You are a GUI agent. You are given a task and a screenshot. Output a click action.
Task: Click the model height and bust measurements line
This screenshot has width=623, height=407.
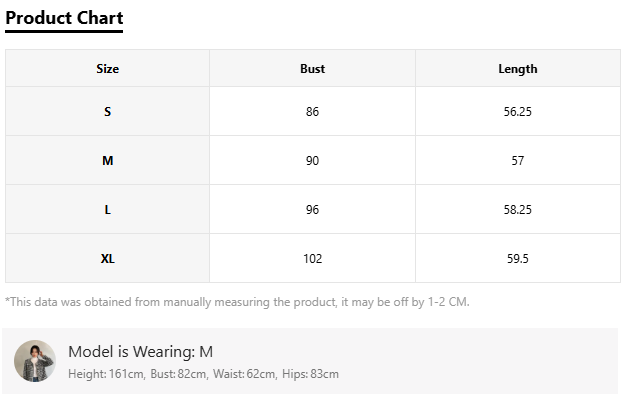(203, 374)
